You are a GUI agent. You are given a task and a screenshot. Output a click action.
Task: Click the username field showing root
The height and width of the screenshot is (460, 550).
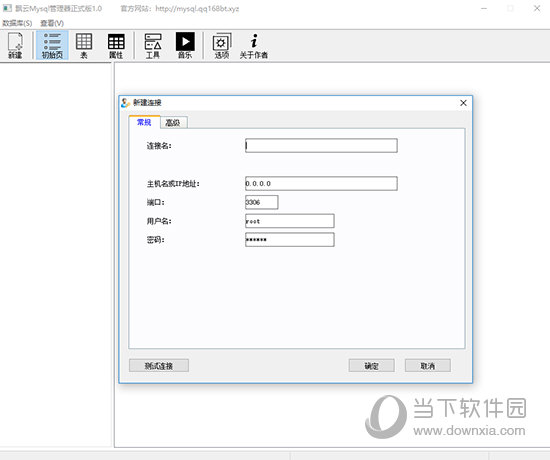pyautogui.click(x=290, y=221)
